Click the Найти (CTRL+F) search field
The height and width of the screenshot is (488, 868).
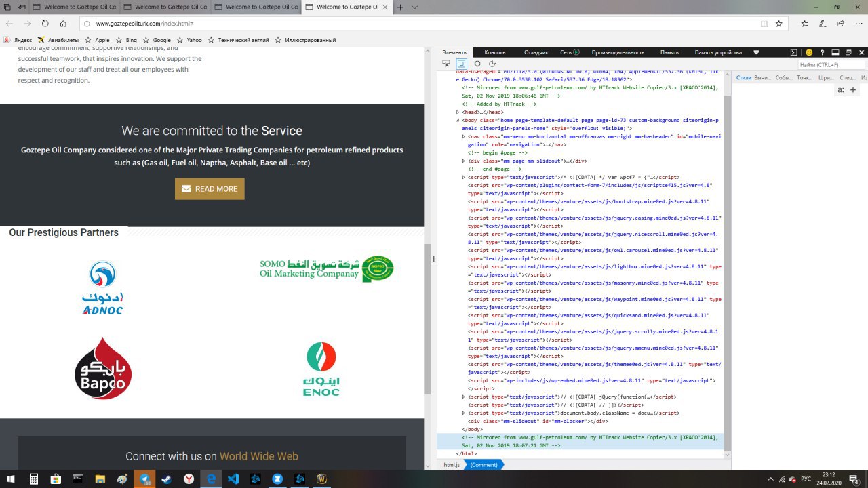click(x=831, y=64)
